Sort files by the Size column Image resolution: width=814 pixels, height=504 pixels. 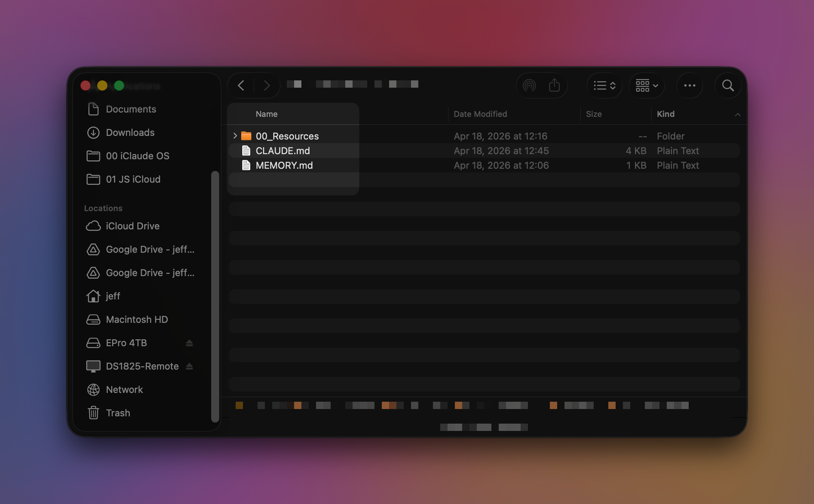(594, 114)
